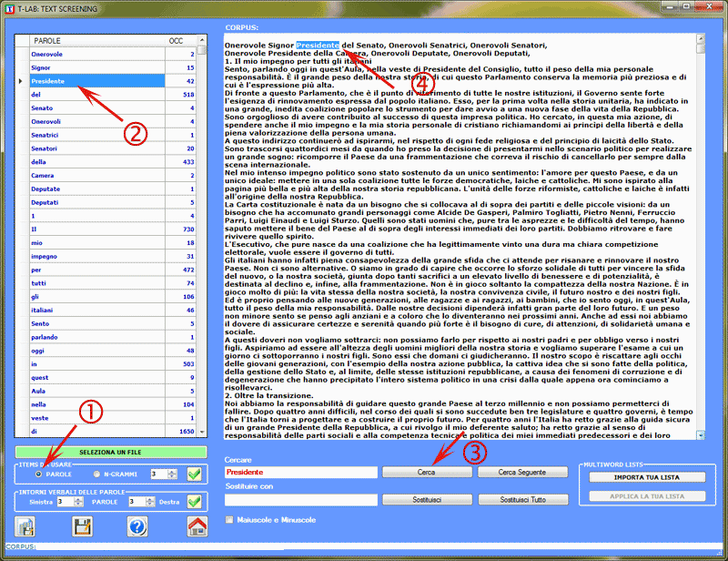
Task: Click the red house home icon
Action: [x=197, y=526]
